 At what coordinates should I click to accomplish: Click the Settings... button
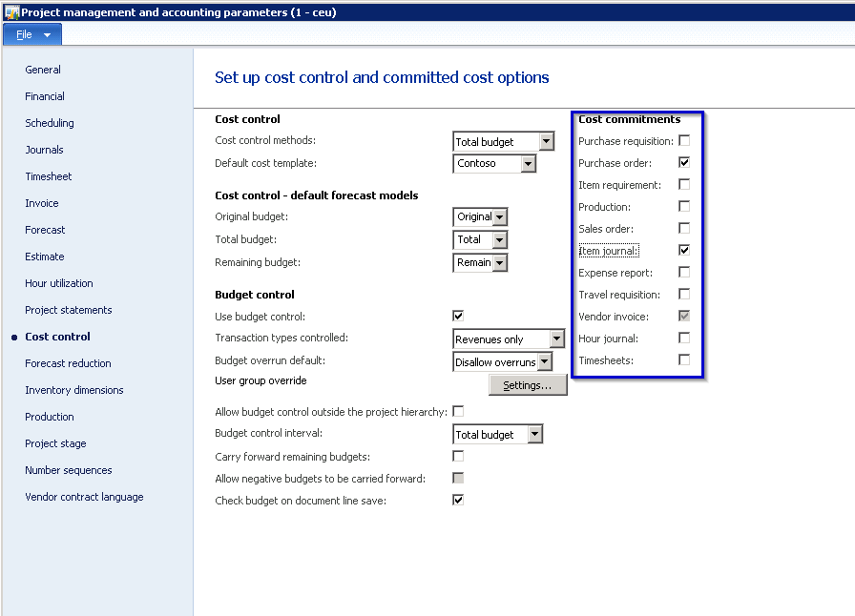point(528,385)
